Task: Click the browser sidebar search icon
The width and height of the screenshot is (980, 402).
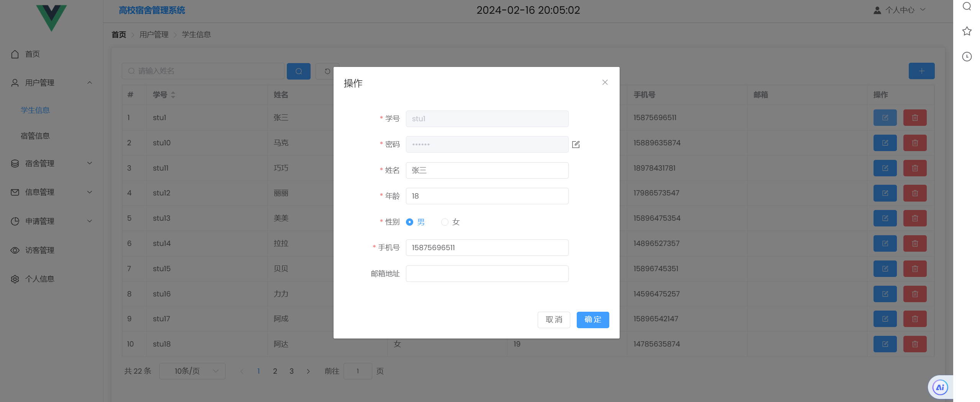Action: (x=967, y=7)
